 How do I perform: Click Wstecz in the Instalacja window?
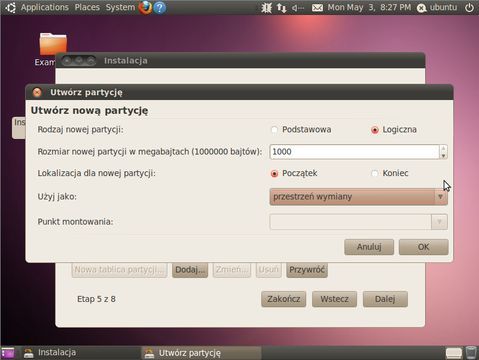(x=334, y=299)
